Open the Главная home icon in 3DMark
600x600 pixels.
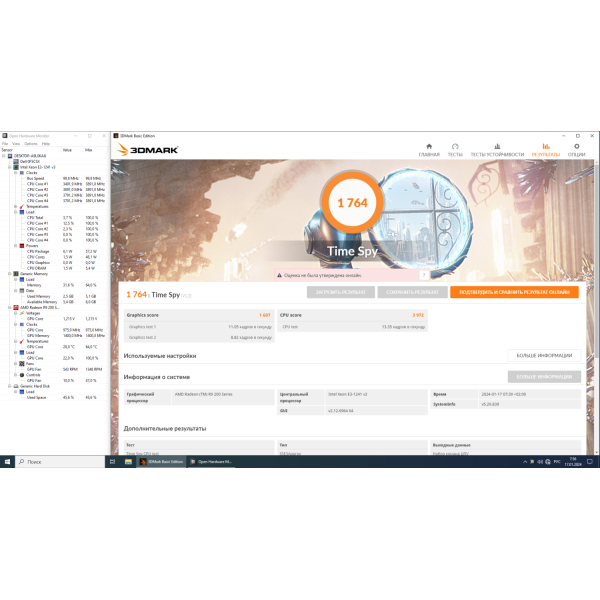coord(429,146)
